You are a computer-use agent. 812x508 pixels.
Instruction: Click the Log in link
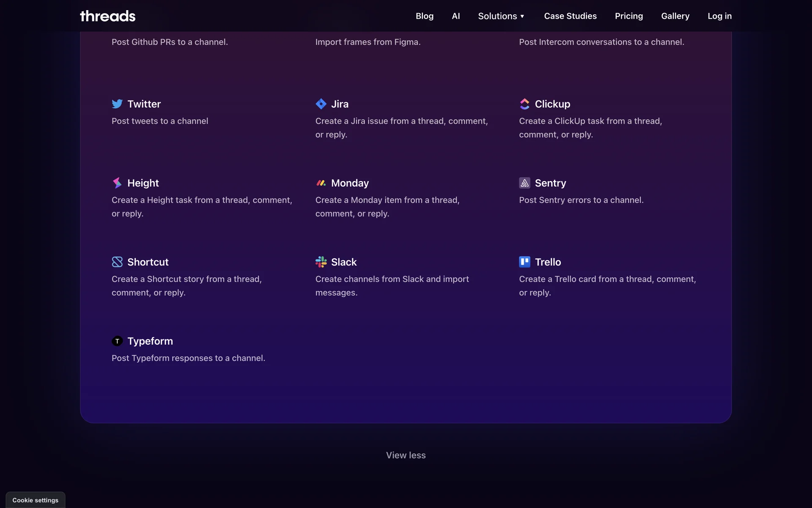tap(719, 16)
